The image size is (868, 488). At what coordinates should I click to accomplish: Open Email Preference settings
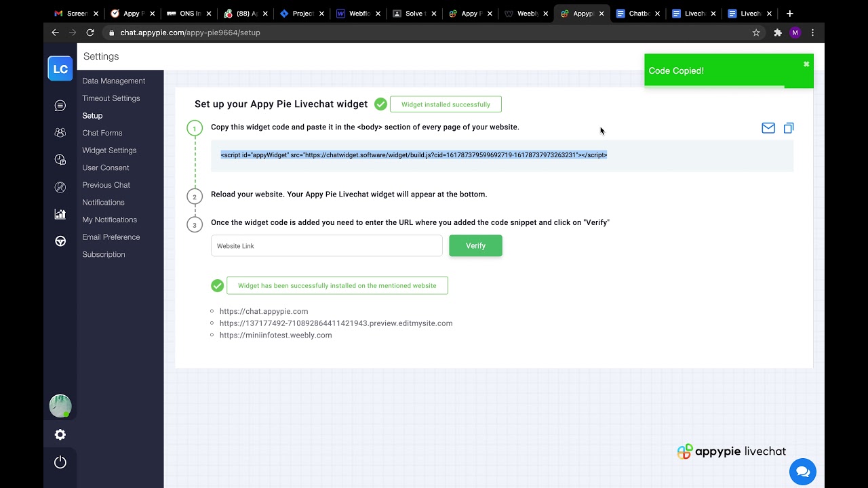[x=111, y=237]
